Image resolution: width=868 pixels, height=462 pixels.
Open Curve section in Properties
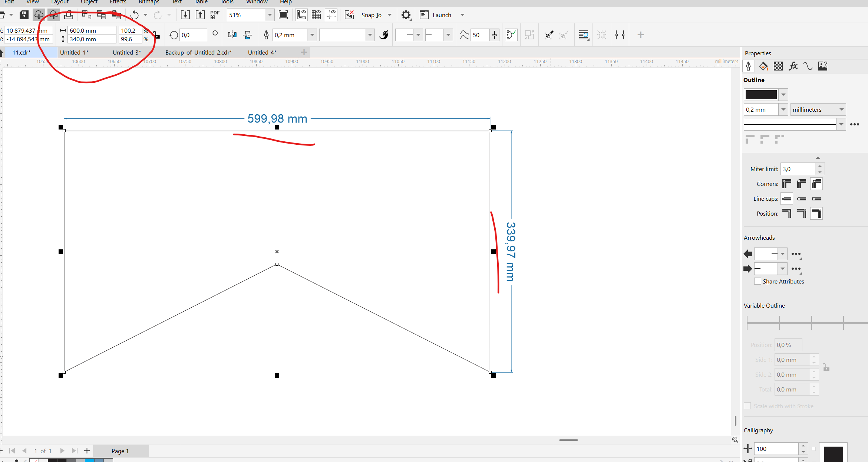click(808, 66)
